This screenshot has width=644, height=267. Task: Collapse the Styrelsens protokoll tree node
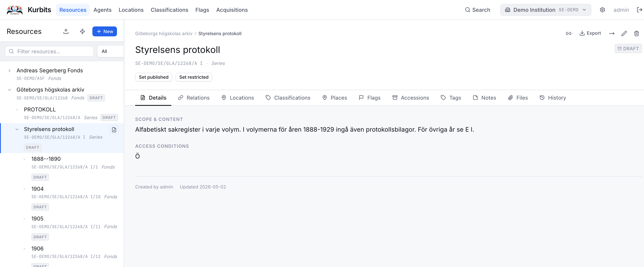click(17, 129)
